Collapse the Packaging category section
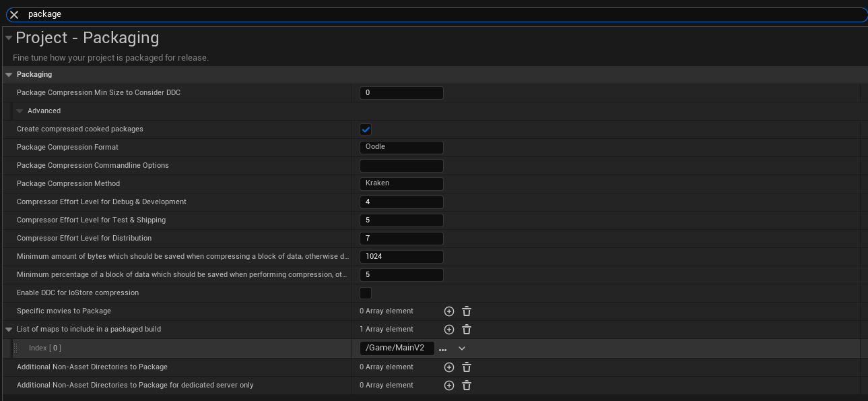Image resolution: width=868 pixels, height=401 pixels. coord(9,75)
